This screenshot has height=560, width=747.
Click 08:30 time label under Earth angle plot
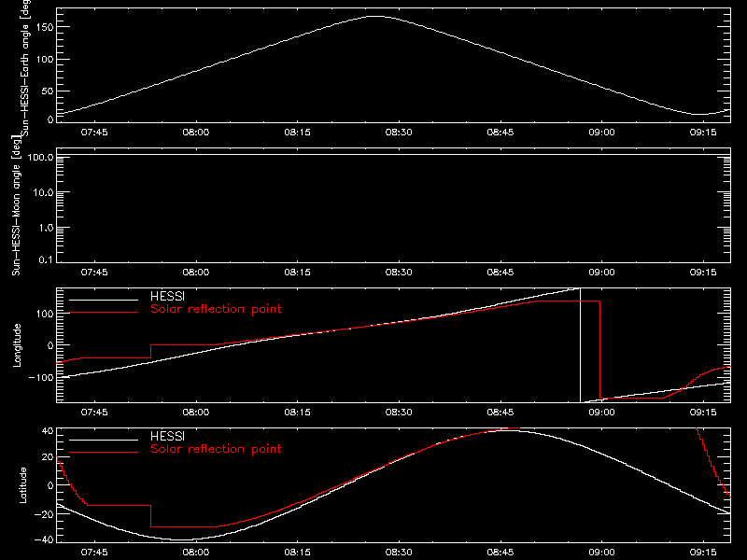click(399, 133)
